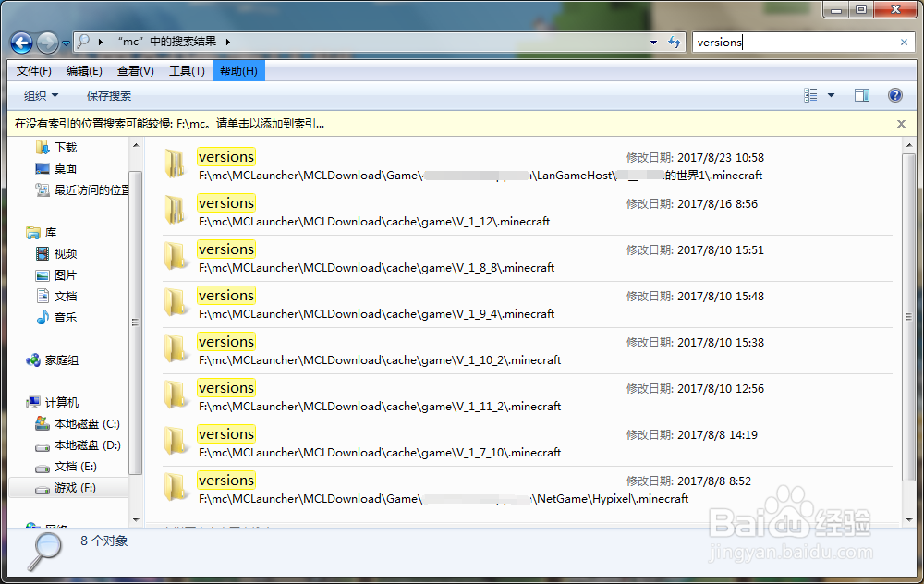The width and height of the screenshot is (924, 584).
Task: Select 库 in navigation pane
Action: pyautogui.click(x=42, y=232)
